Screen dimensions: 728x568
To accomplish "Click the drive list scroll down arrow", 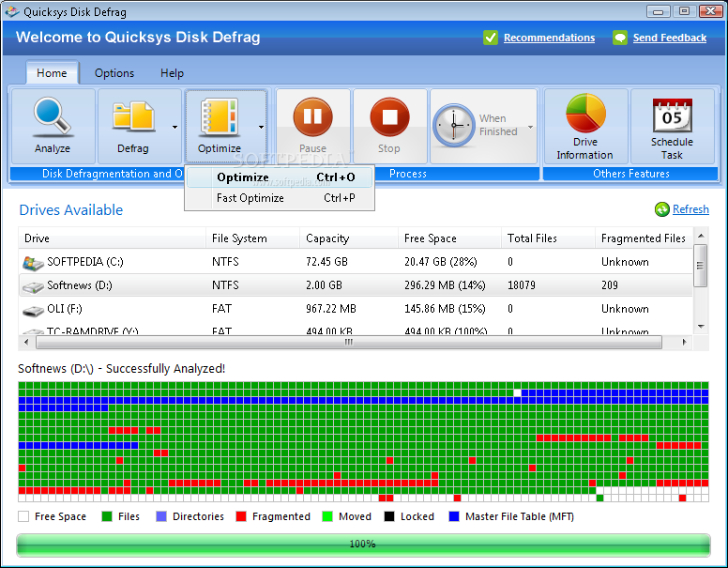I will [701, 327].
